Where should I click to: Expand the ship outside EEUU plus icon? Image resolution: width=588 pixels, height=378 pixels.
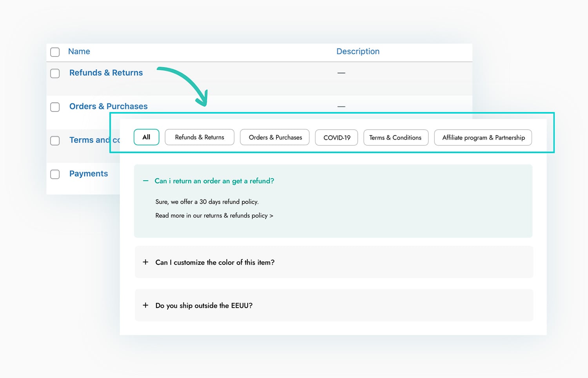(145, 305)
